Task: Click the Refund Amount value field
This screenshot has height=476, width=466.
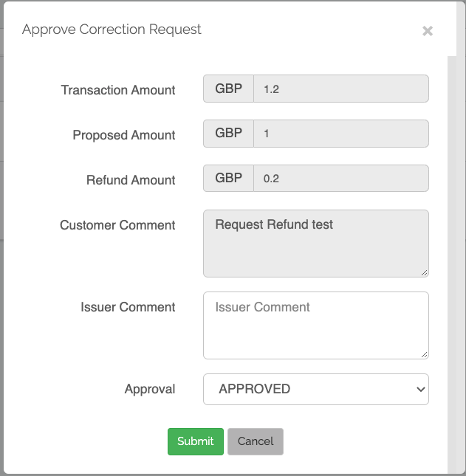Action: coord(340,179)
